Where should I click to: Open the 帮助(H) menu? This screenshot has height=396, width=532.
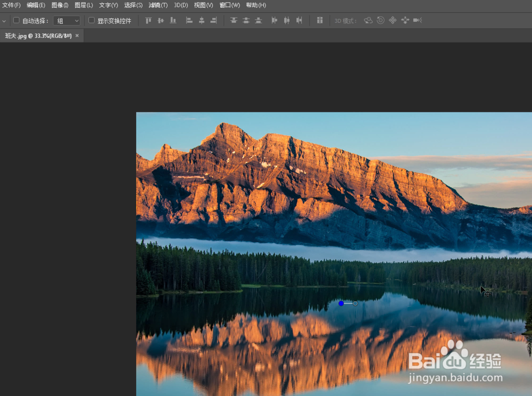[256, 5]
